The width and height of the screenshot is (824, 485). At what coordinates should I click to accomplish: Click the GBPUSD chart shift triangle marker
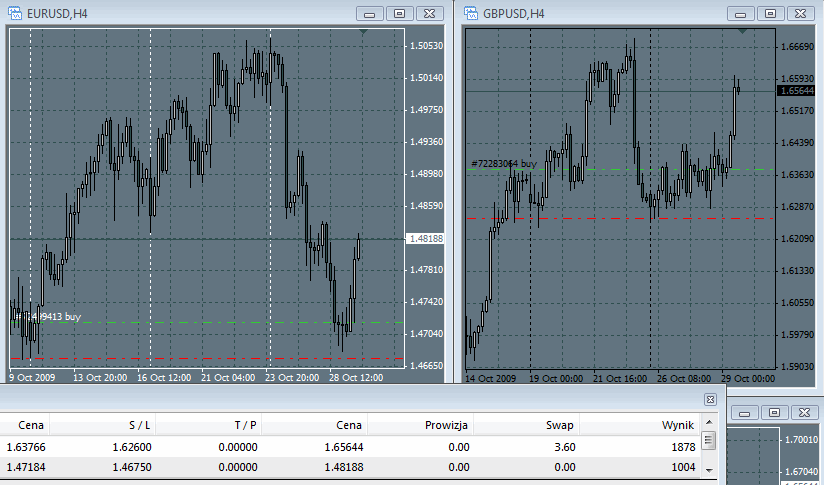[x=742, y=32]
